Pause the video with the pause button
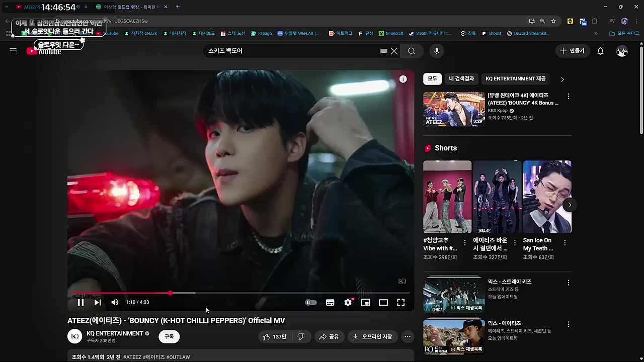This screenshot has height=362, width=644. pos(80,302)
